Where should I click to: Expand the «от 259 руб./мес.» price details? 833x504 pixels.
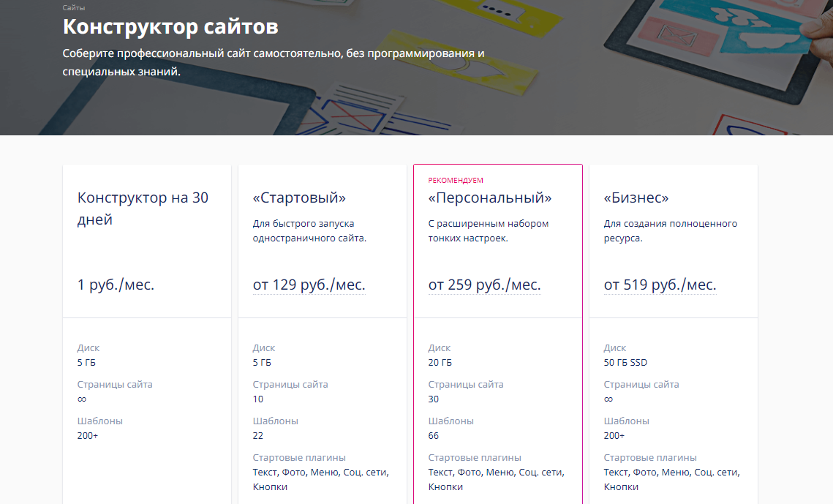coord(484,285)
